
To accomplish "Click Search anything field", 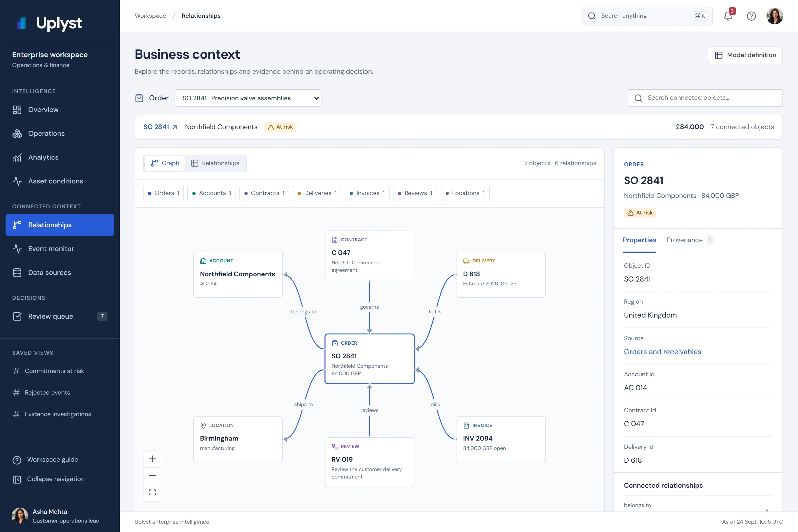I will pyautogui.click(x=647, y=16).
